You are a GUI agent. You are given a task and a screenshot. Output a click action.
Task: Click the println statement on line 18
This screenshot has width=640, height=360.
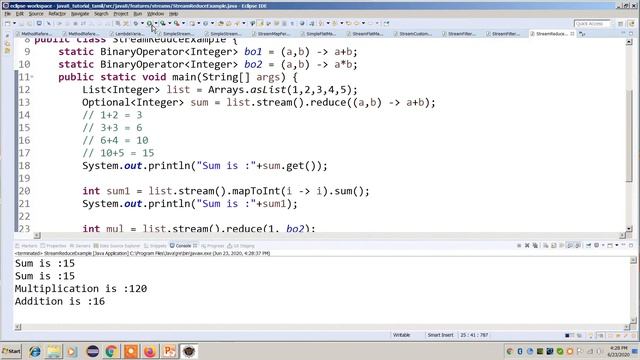205,166
